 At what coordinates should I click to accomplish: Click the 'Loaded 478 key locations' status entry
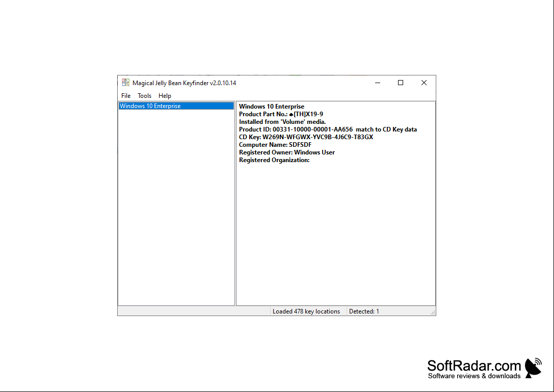[x=306, y=311]
